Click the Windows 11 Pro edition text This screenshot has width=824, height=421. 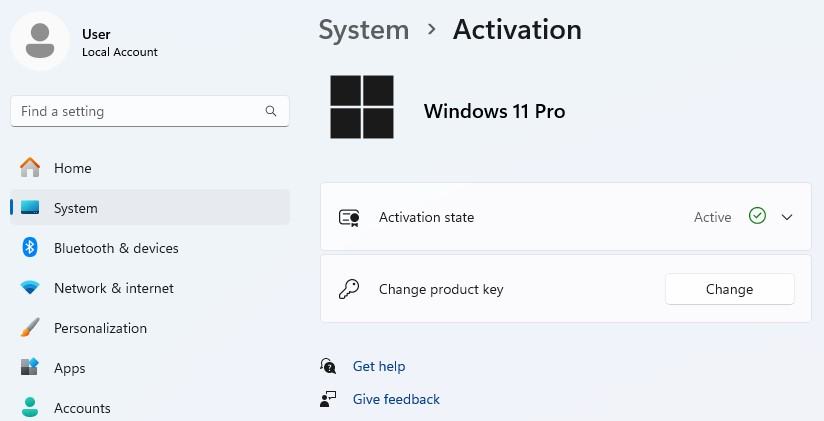click(495, 111)
